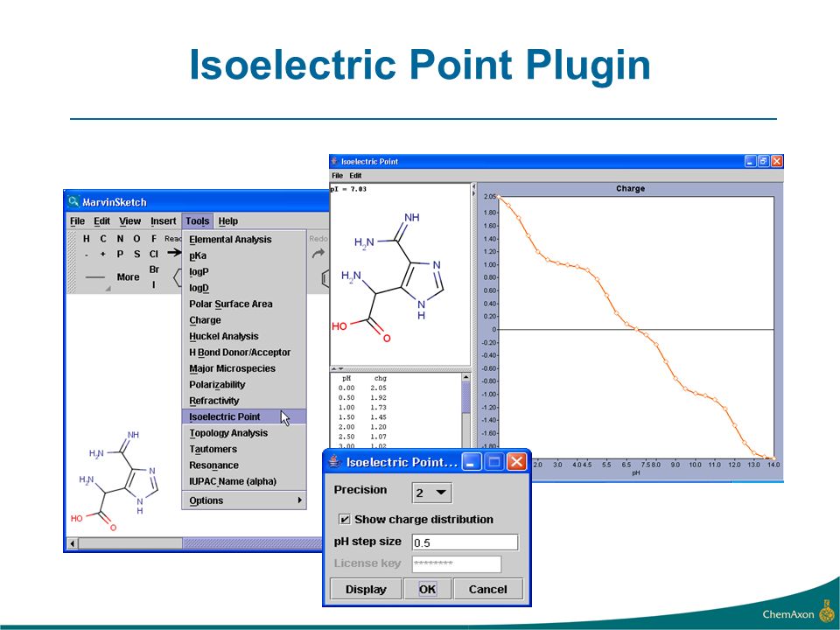Select the P atom button in MarvinSketch toolbar
This screenshot has width=840, height=630.
(x=120, y=254)
